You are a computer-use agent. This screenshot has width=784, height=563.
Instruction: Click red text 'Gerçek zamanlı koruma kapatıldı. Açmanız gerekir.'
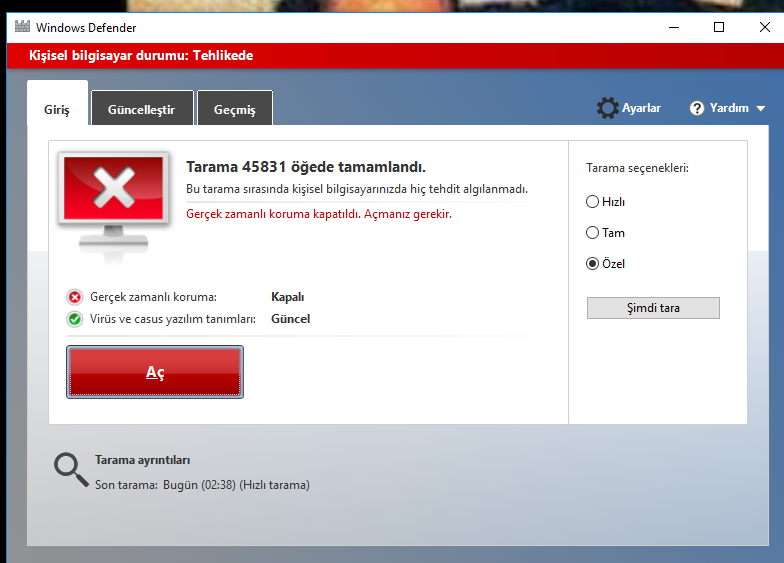coord(319,214)
